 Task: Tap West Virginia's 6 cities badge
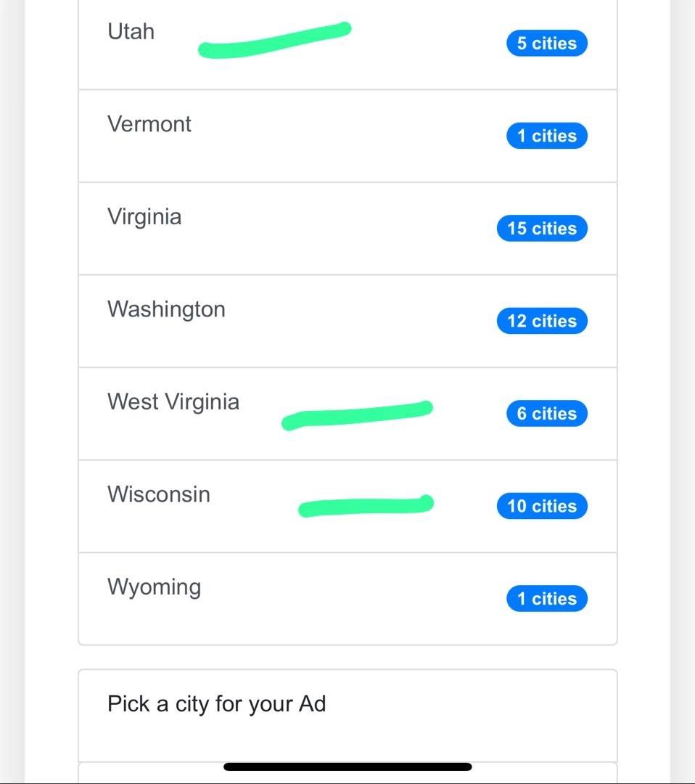(x=546, y=414)
